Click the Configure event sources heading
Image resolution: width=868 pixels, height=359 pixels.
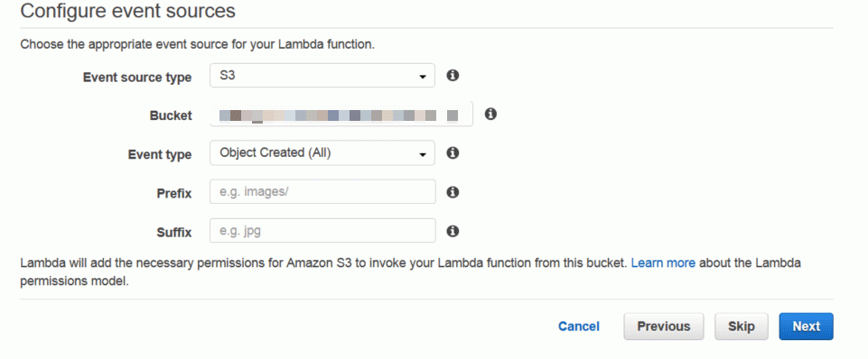click(x=128, y=11)
